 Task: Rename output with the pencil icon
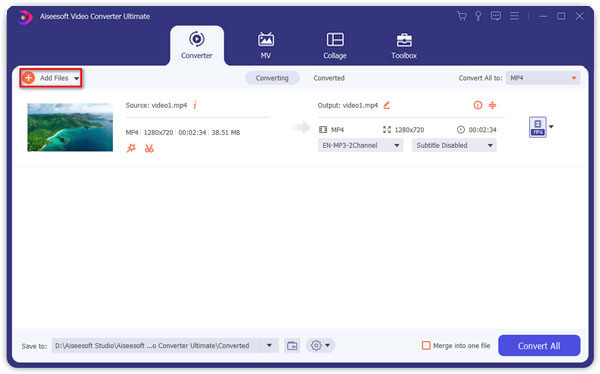(x=386, y=105)
